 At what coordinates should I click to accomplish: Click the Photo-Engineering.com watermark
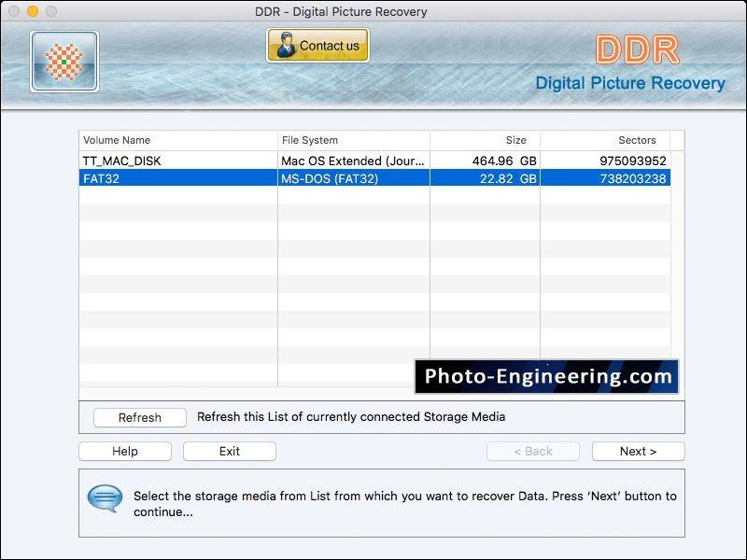click(x=546, y=377)
